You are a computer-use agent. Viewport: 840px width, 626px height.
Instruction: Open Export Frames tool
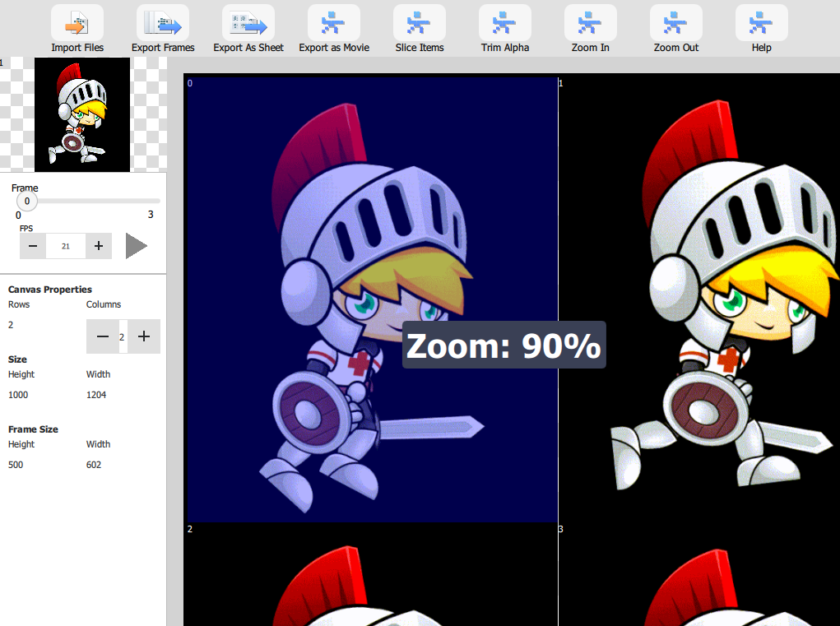click(x=163, y=23)
